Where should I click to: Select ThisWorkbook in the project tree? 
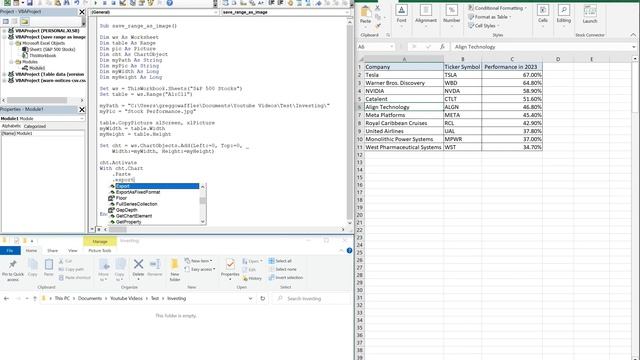coord(39,56)
